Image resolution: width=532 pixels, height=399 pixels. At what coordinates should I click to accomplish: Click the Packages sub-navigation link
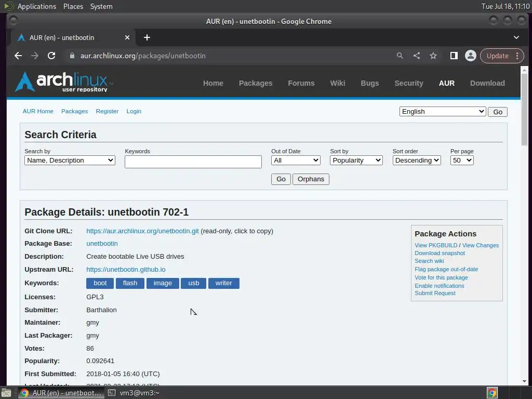pyautogui.click(x=75, y=111)
